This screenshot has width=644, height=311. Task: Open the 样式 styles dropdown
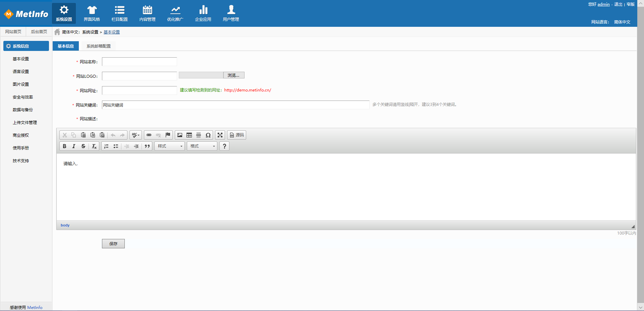pos(169,146)
